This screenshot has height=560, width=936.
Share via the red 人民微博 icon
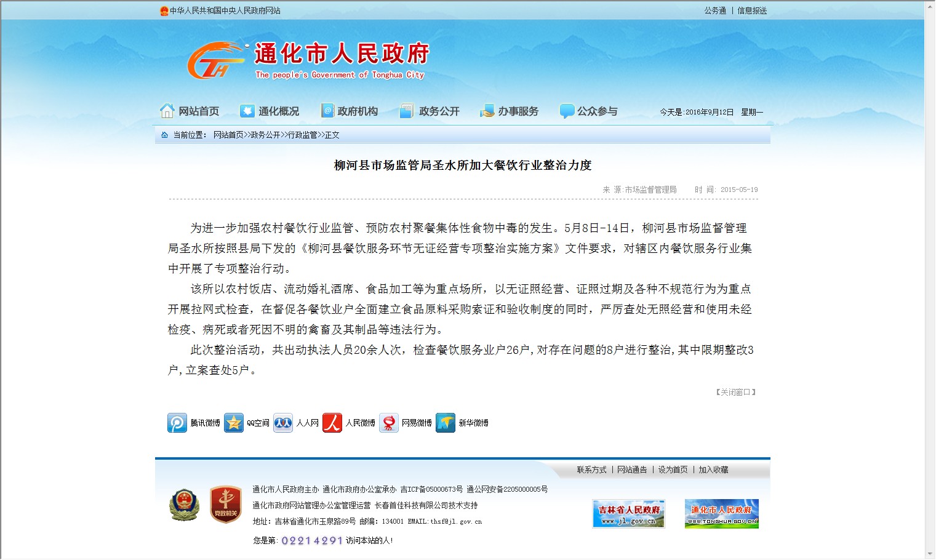pos(332,423)
